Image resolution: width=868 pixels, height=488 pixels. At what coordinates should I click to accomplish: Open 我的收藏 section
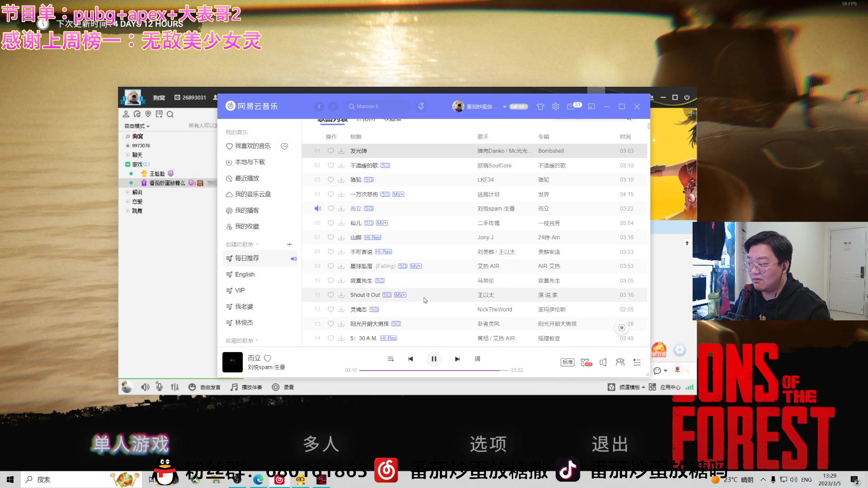[242, 226]
